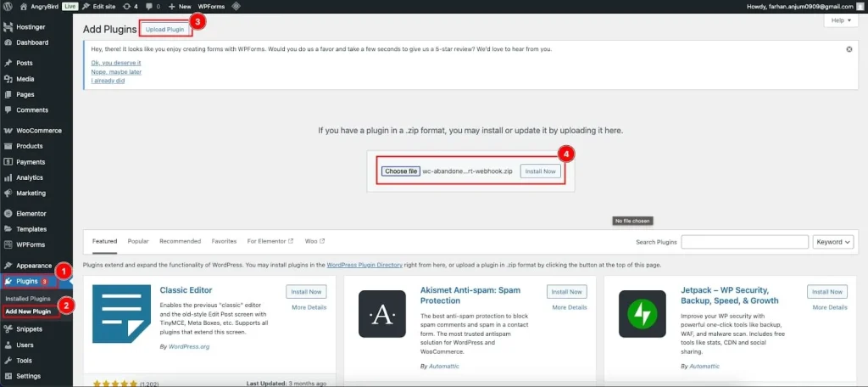
Task: Click the Upload Plugin button
Action: pyautogui.click(x=165, y=30)
